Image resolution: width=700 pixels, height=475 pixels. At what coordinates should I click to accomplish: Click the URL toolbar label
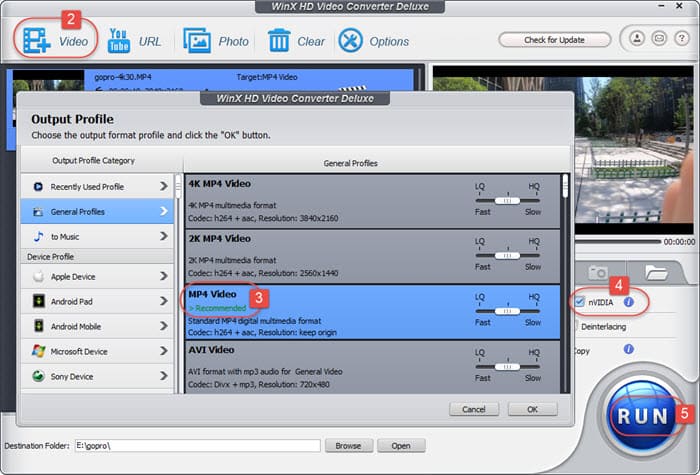[150, 42]
